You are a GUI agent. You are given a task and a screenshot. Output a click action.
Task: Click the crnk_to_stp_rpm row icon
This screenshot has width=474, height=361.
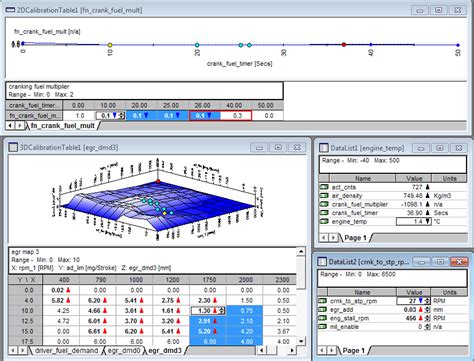[323, 301]
